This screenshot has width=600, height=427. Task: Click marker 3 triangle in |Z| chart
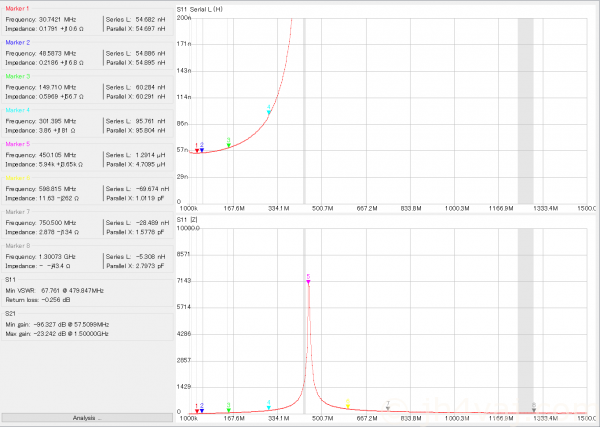point(228,410)
